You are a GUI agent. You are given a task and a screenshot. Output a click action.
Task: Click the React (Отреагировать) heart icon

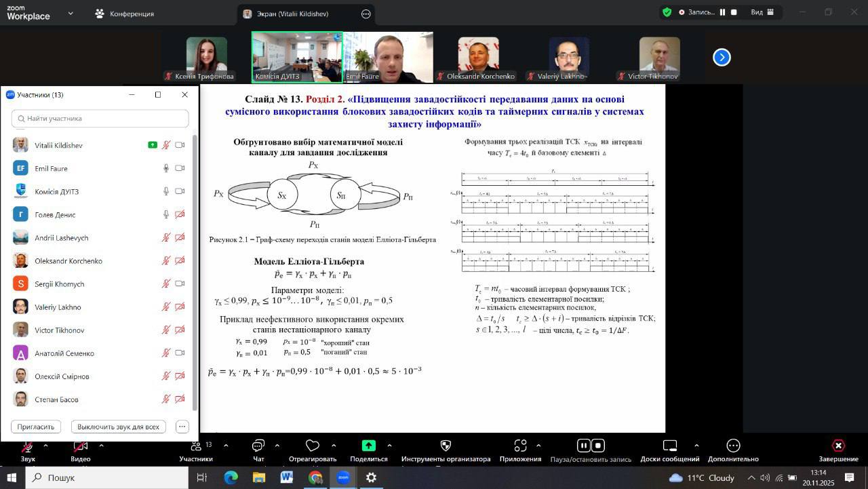click(312, 446)
